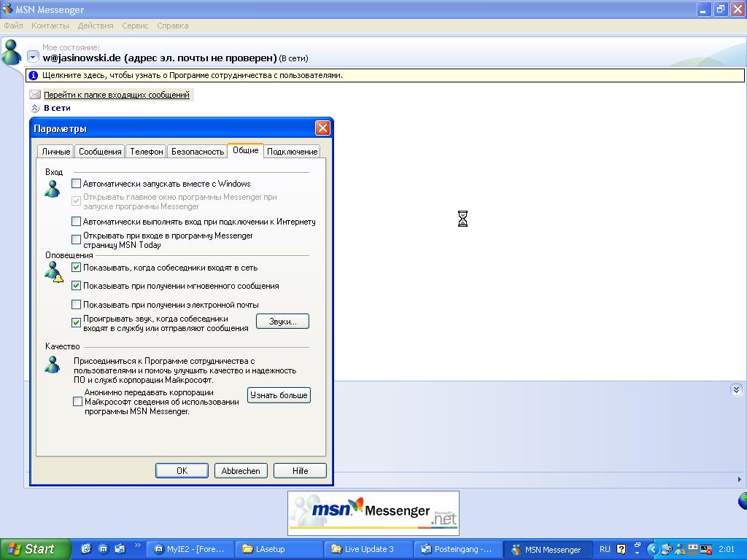Open the Сервис menu
This screenshot has width=747, height=560.
click(x=135, y=26)
